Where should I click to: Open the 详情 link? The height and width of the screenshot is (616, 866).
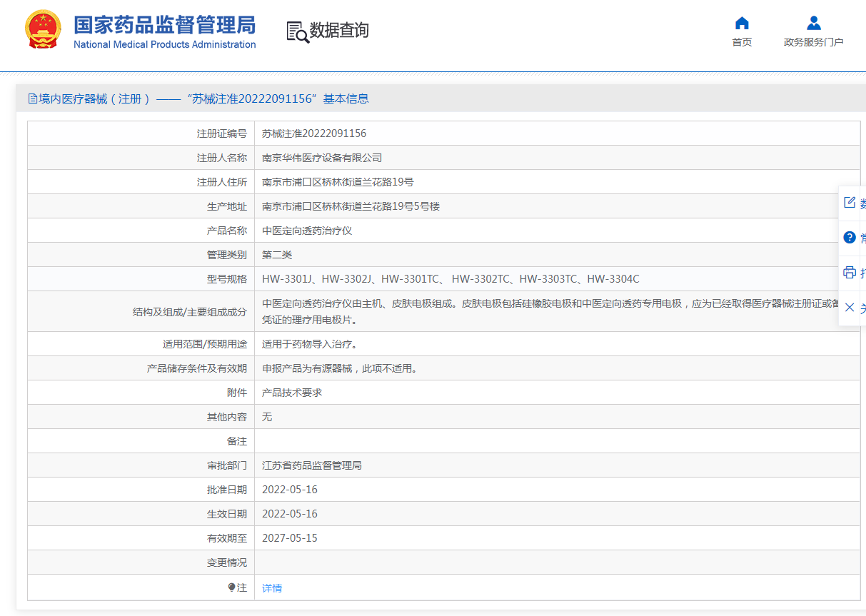(x=272, y=588)
